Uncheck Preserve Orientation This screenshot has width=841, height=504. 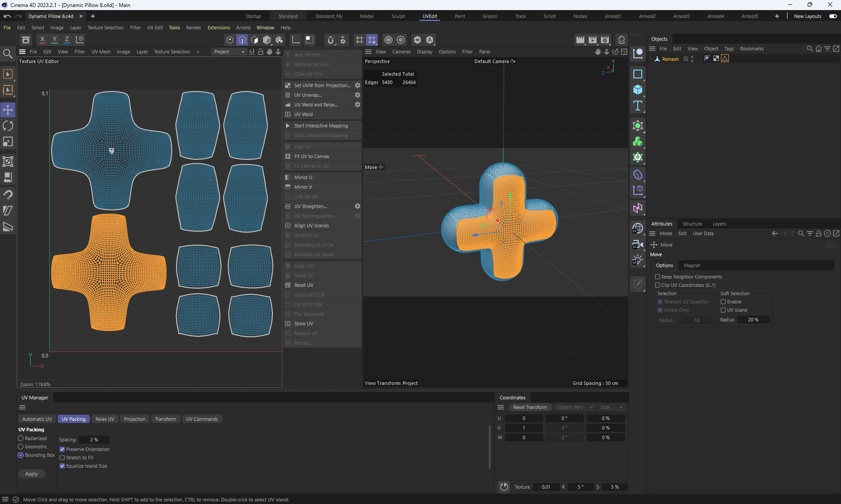[x=62, y=449]
